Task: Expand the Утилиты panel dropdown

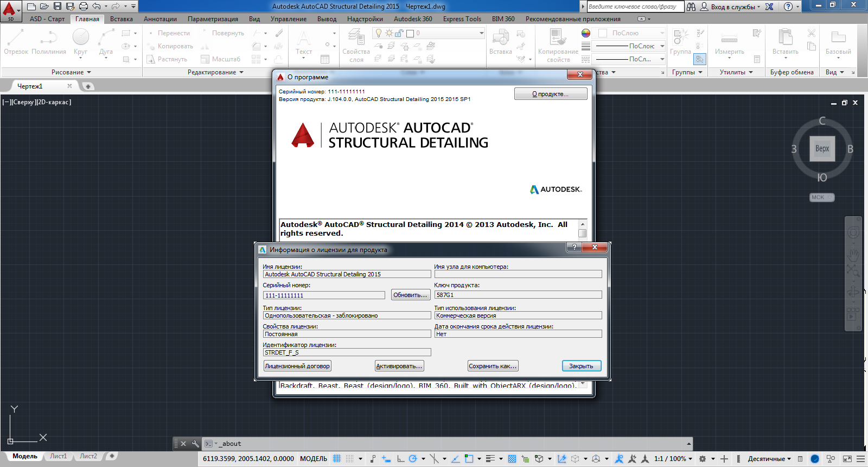Action: pyautogui.click(x=736, y=72)
